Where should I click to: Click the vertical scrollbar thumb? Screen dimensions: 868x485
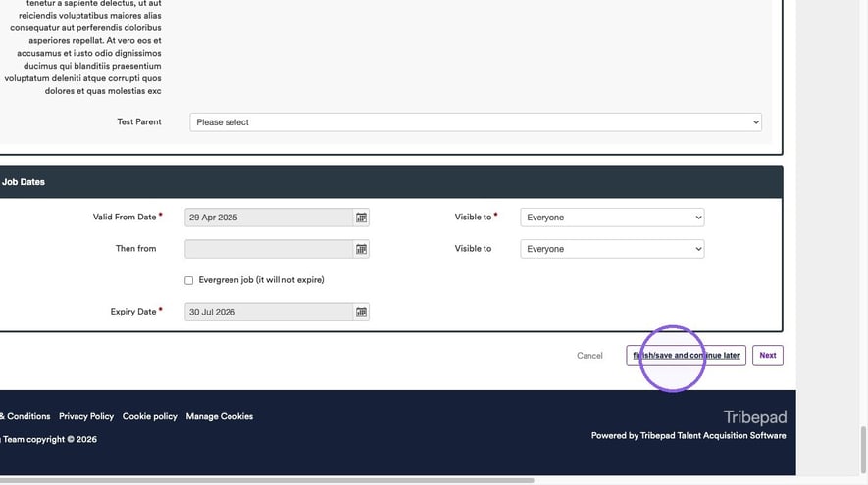[x=862, y=450]
